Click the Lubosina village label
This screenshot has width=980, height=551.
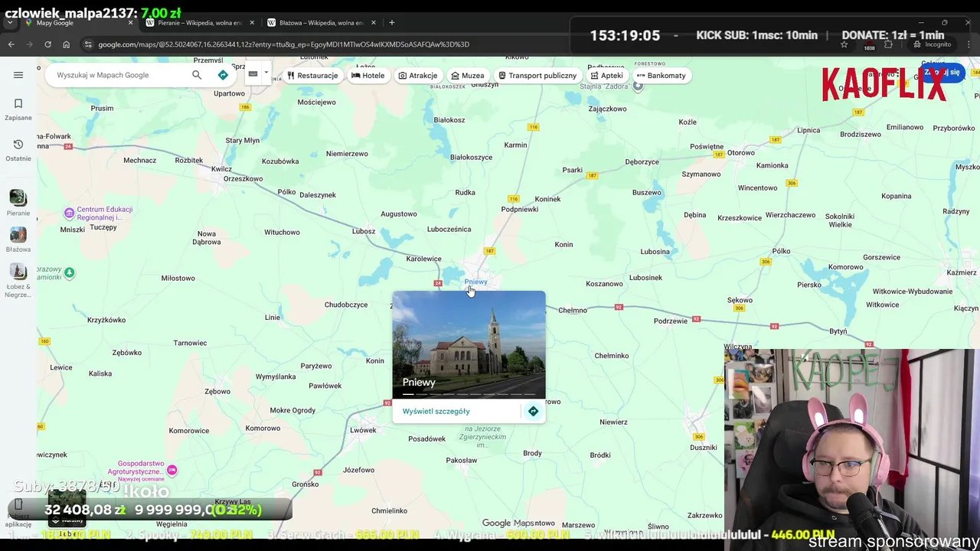tap(655, 252)
